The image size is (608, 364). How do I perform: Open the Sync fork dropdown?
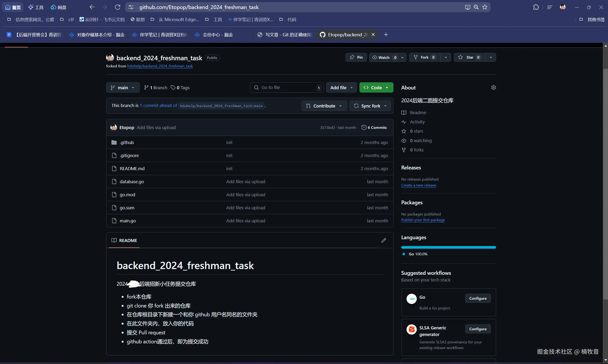370,106
